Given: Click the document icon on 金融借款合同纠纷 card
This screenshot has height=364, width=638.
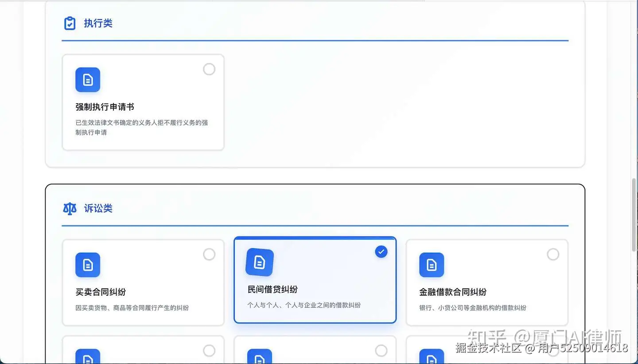Looking at the screenshot, I should (432, 265).
